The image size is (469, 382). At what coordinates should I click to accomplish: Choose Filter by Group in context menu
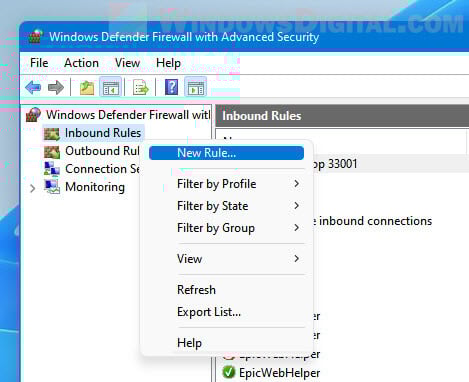(226, 228)
